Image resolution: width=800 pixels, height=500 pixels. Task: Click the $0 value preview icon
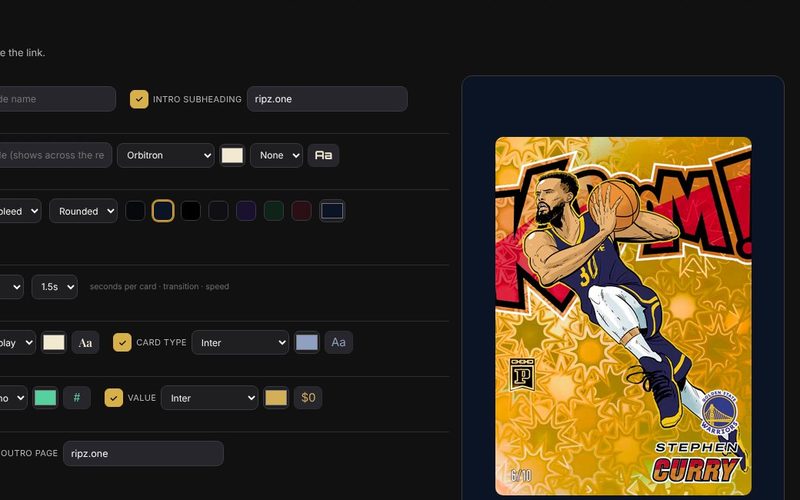(x=308, y=397)
